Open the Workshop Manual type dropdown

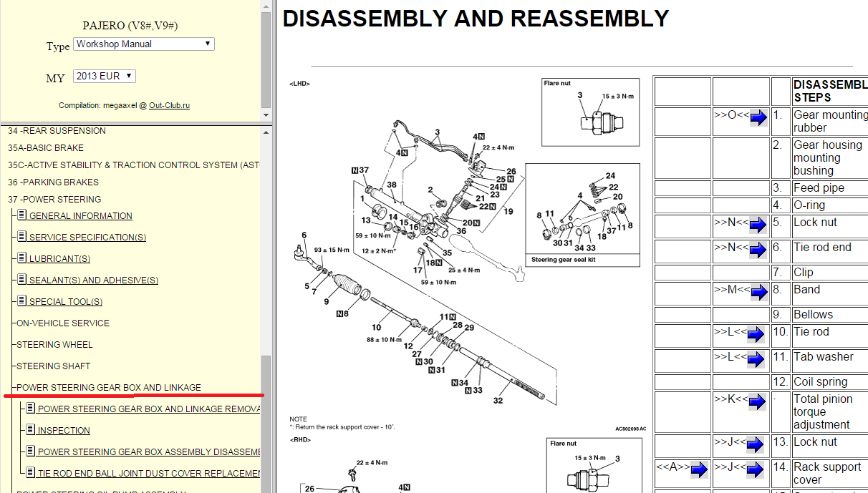click(143, 44)
